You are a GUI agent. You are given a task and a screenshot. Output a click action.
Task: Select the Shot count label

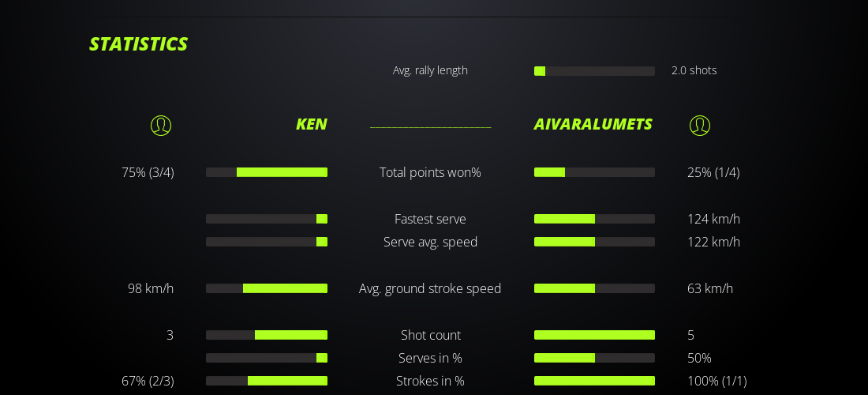[x=430, y=335]
